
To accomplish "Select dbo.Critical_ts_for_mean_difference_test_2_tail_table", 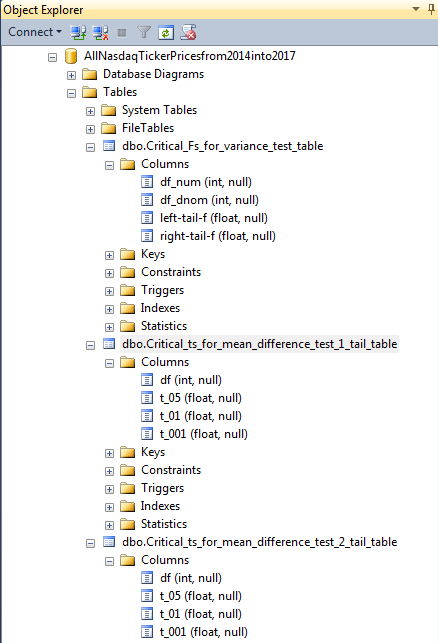I will coord(260,542).
